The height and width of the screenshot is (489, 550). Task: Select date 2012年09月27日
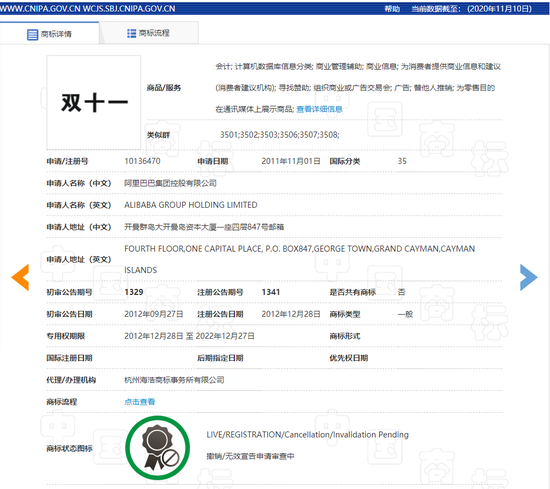click(154, 314)
